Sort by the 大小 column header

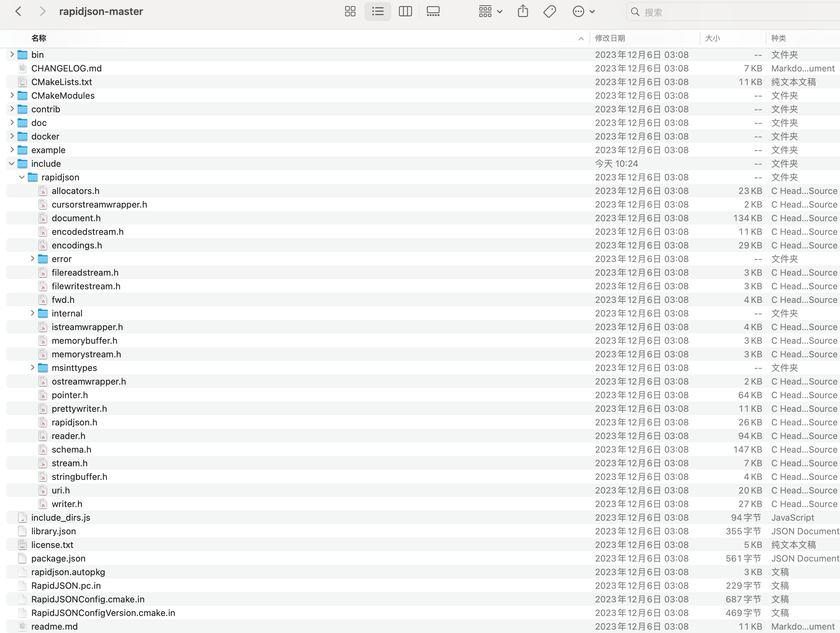tap(712, 38)
